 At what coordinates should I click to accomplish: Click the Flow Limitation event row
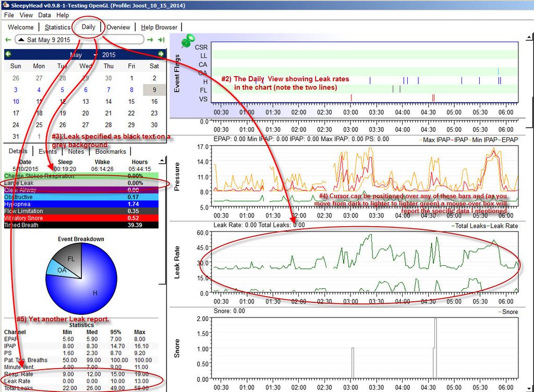81,211
